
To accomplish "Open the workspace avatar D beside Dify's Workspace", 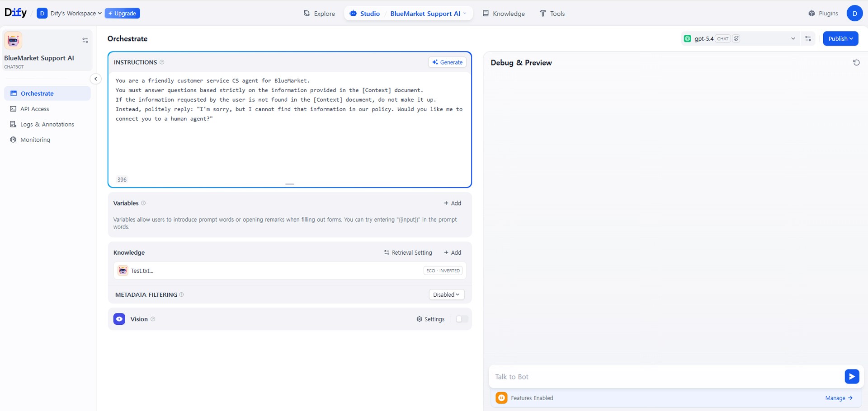I will 42,13.
